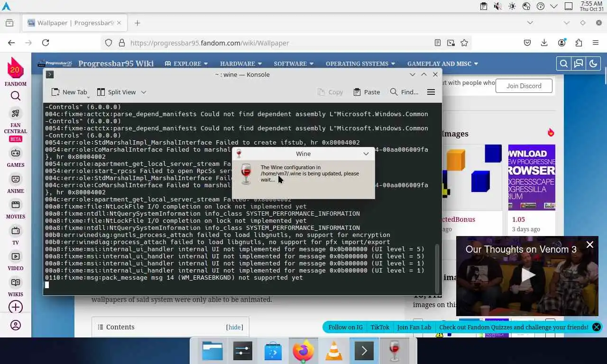
Task: Click the Fandom heart logo
Action: [x=16, y=69]
